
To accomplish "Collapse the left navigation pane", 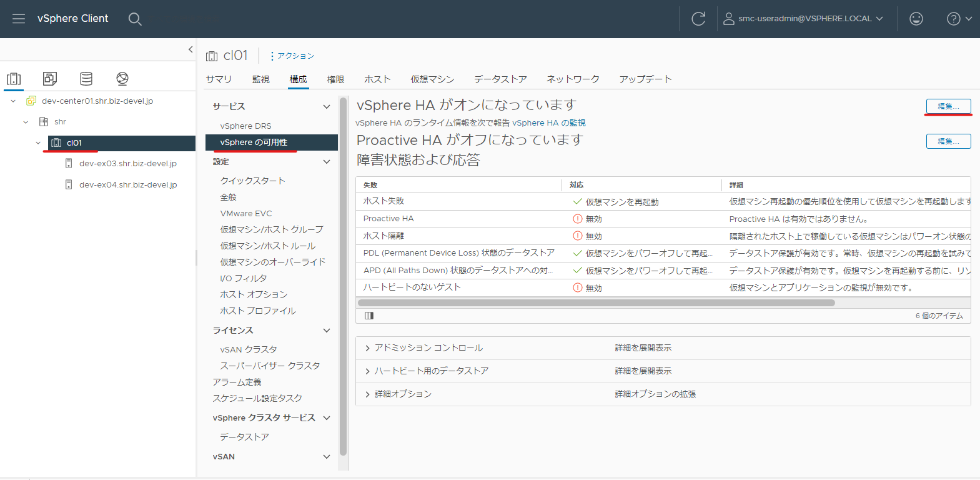I will 191,49.
